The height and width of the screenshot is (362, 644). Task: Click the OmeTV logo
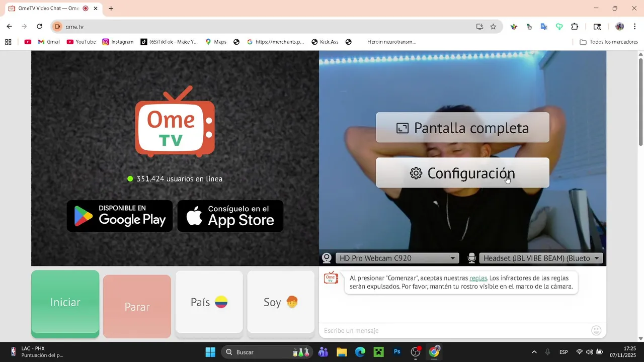point(175,122)
